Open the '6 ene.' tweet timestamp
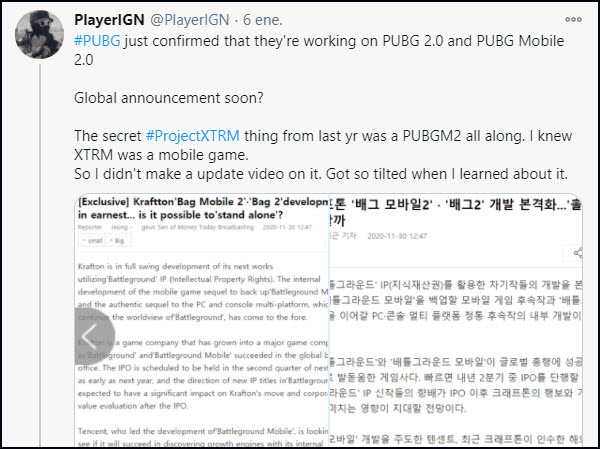 point(263,20)
